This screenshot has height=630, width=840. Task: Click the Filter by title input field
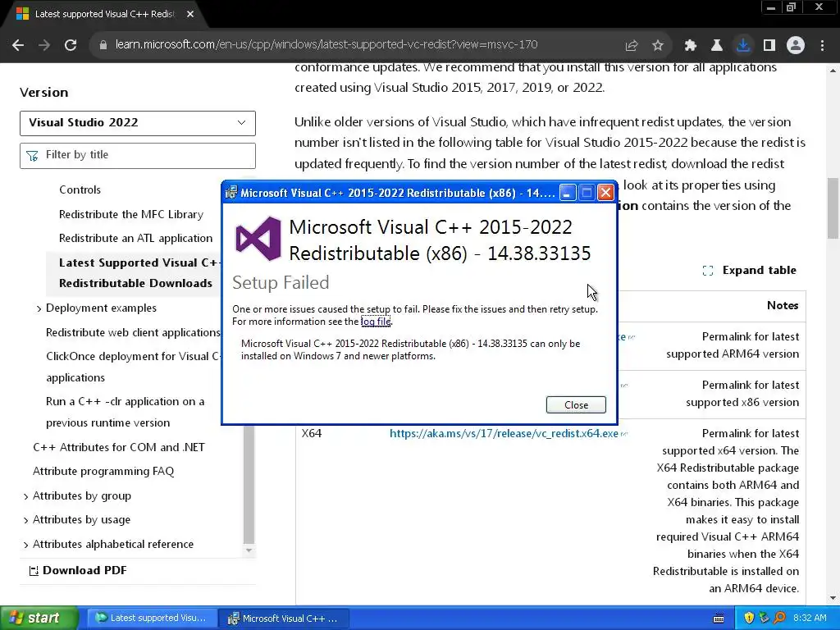[x=138, y=155]
